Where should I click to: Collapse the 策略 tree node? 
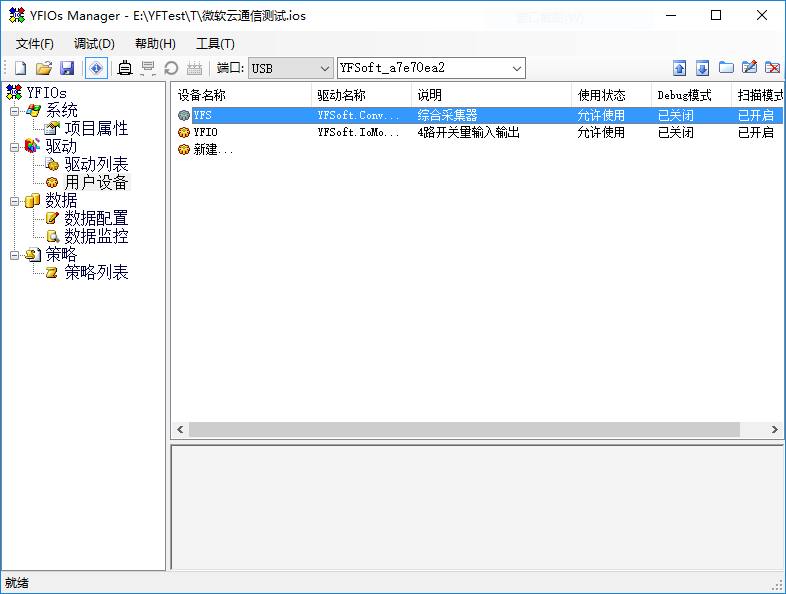(x=15, y=255)
